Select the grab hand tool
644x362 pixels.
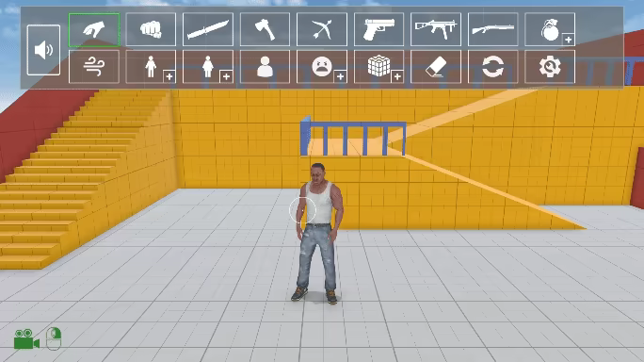coord(94,29)
